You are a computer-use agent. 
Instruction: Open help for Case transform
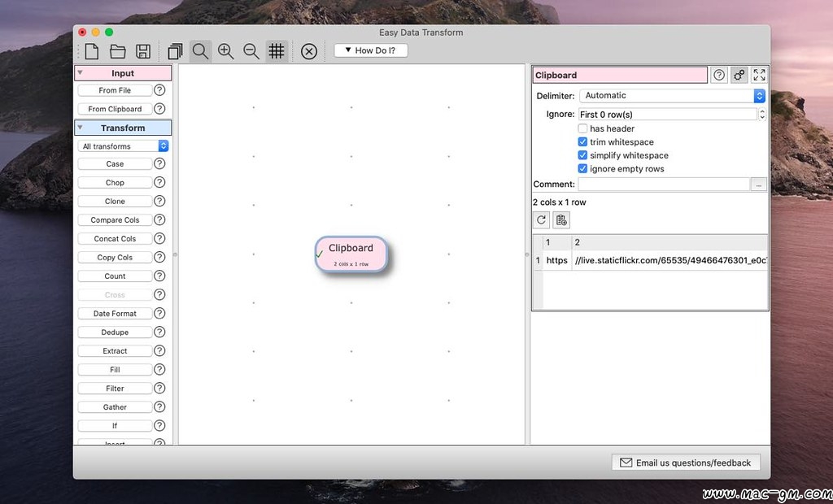(159, 163)
